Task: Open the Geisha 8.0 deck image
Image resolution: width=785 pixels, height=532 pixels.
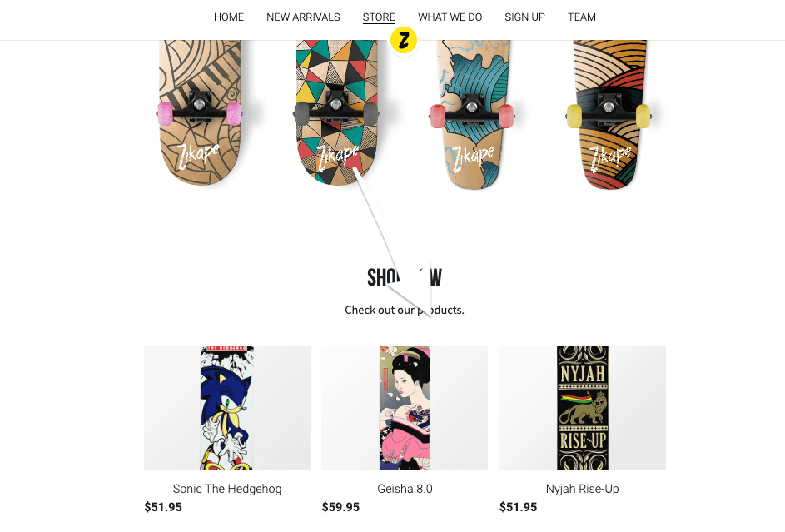Action: [x=405, y=408]
